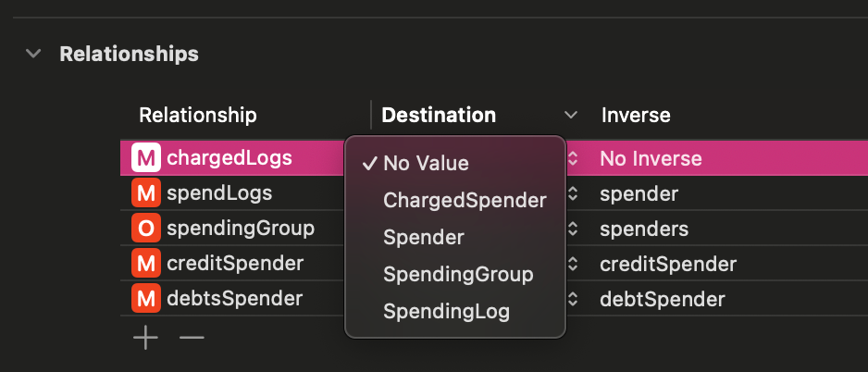Click the O icon beside spendingGroup

pyautogui.click(x=146, y=229)
